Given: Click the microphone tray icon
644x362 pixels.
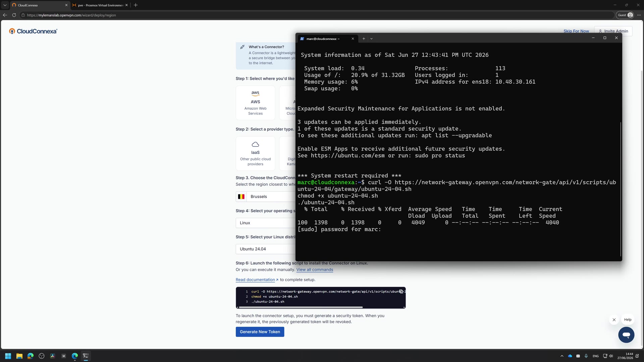Looking at the screenshot, I should pyautogui.click(x=586, y=356).
